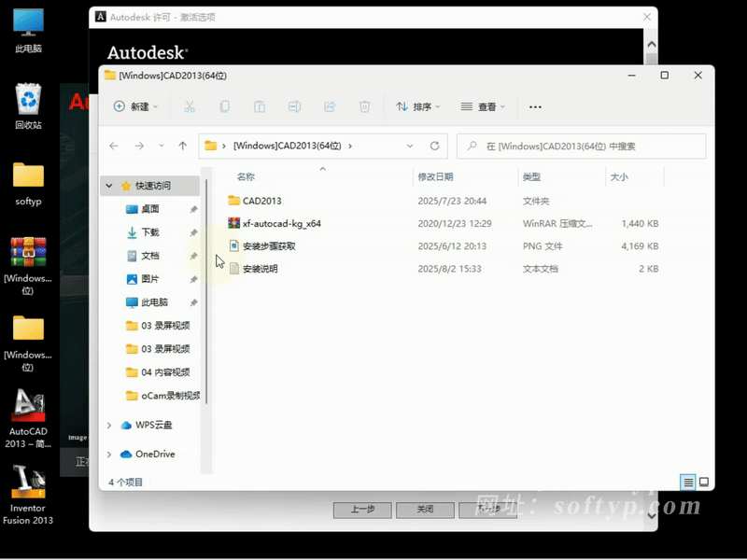
Task: Open 04 内容视频 folder in sidebar
Action: pyautogui.click(x=165, y=371)
